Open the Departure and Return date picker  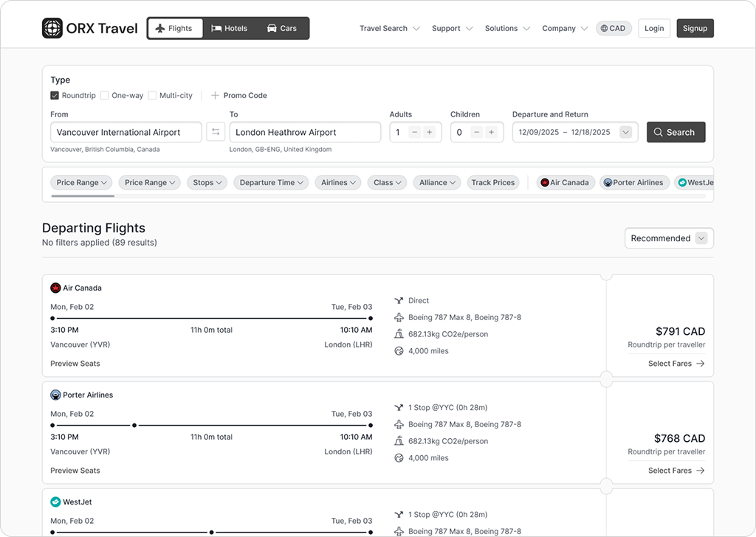574,132
